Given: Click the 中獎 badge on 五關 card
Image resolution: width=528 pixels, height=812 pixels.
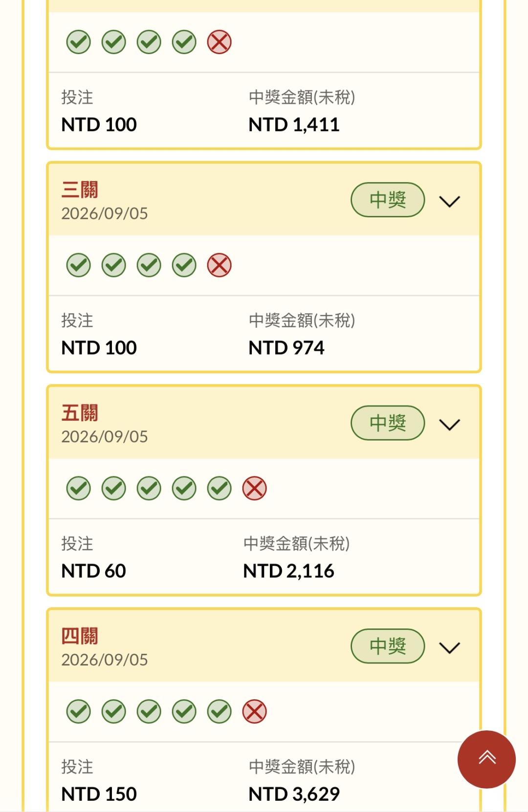Looking at the screenshot, I should (388, 423).
